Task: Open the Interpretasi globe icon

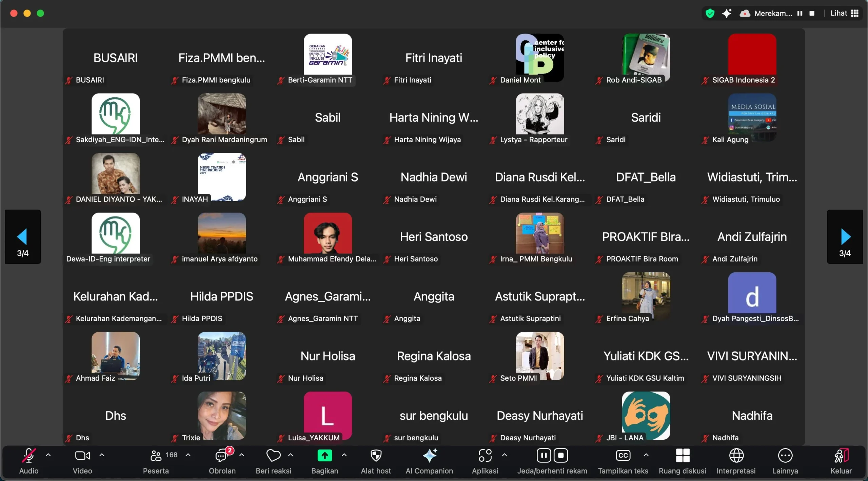Action: 736,456
